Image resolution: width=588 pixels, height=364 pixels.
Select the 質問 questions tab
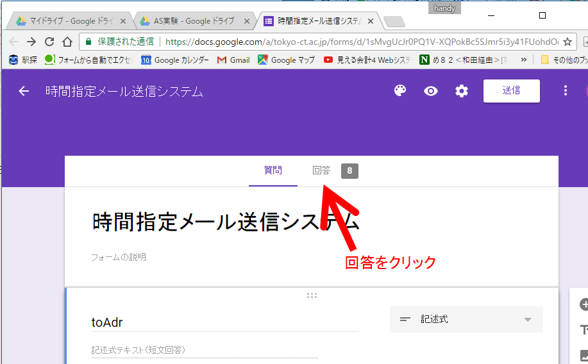click(x=273, y=170)
